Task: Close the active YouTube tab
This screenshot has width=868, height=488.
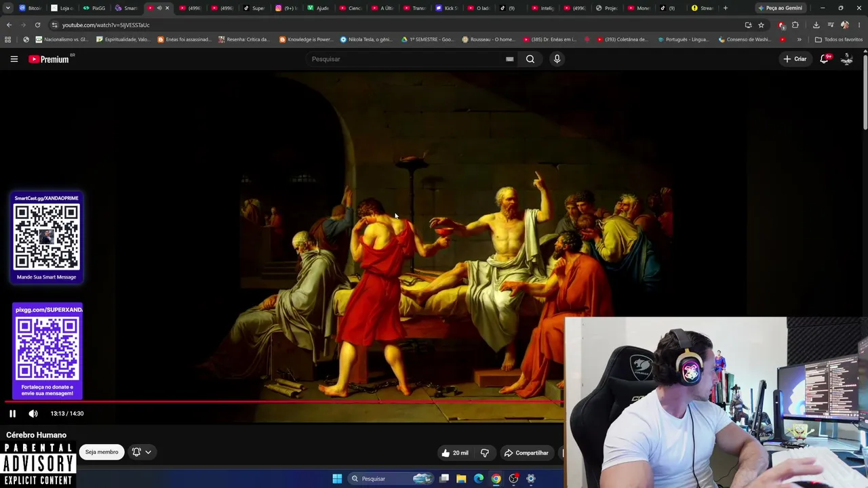Action: (x=167, y=8)
